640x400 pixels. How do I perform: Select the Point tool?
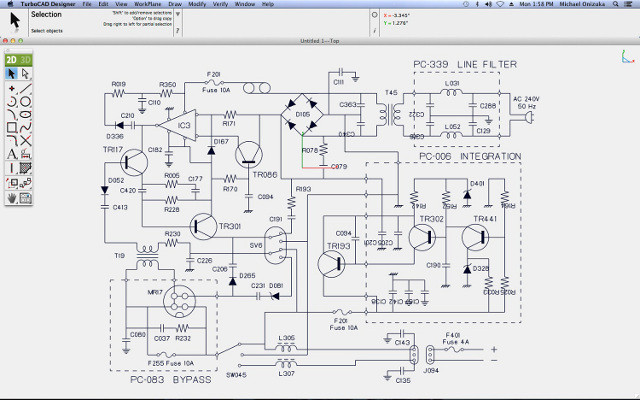(11, 88)
